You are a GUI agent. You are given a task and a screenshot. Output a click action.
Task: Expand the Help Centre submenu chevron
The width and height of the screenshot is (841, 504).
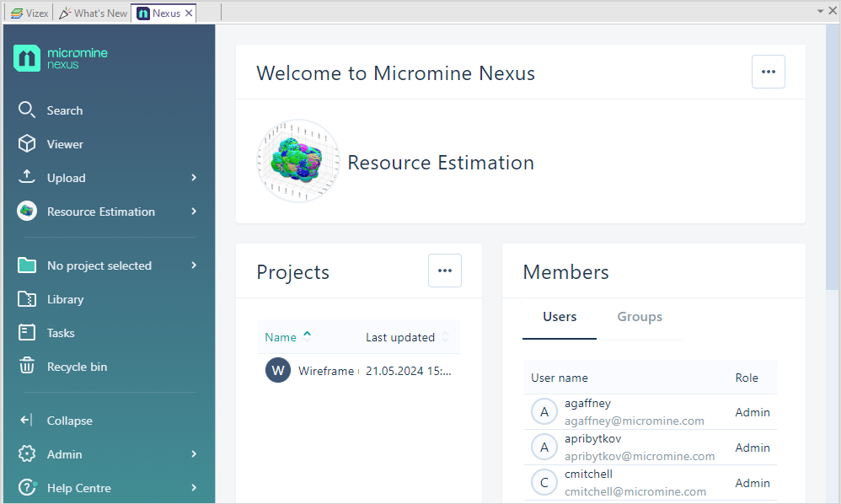(194, 488)
